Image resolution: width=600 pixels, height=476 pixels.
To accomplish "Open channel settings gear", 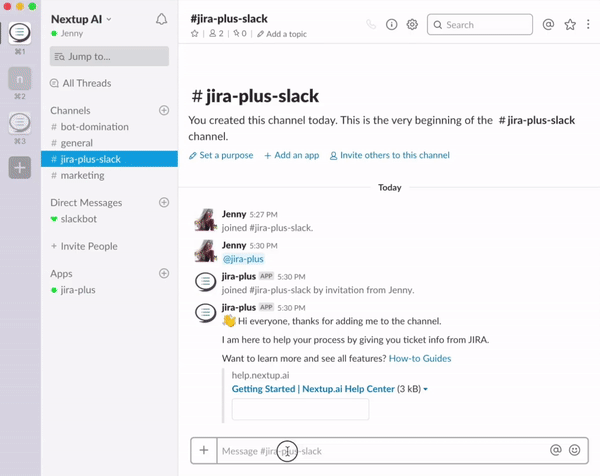I will 412,25.
